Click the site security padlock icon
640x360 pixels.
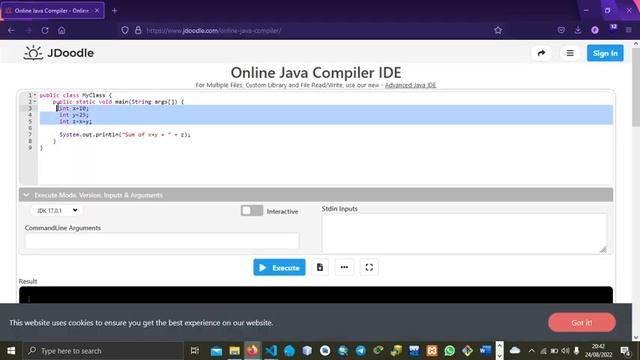point(138,30)
